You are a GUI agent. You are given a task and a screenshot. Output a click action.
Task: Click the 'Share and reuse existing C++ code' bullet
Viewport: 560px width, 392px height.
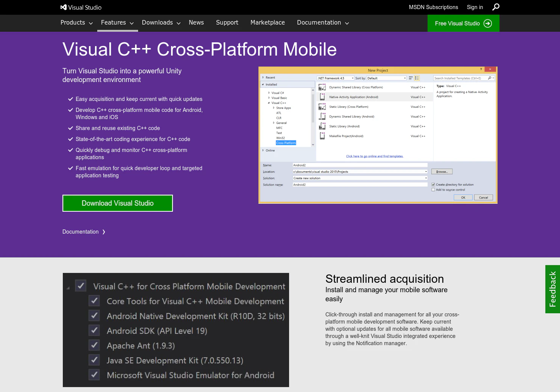coord(118,128)
